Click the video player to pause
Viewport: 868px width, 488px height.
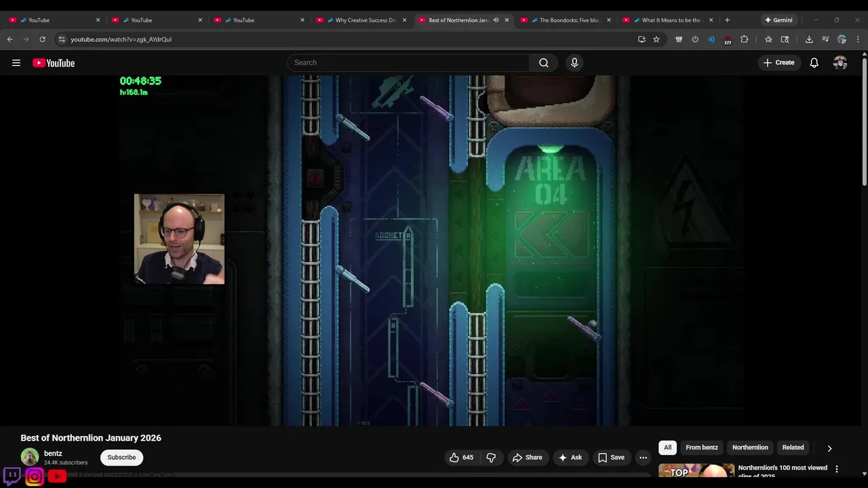(431, 251)
